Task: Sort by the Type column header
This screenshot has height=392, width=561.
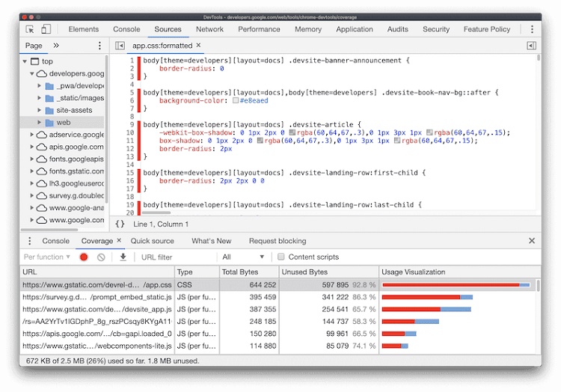Action: 197,272
